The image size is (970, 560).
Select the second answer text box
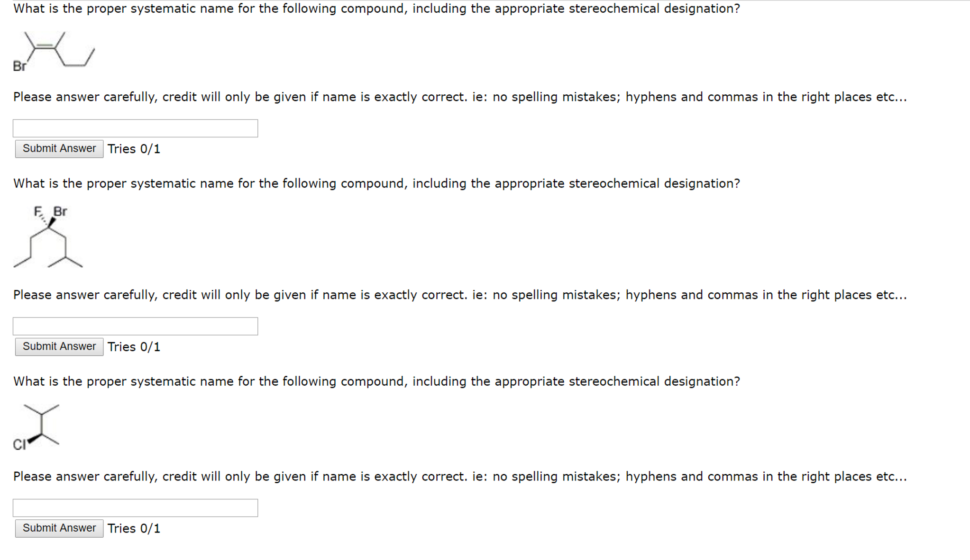[135, 326]
